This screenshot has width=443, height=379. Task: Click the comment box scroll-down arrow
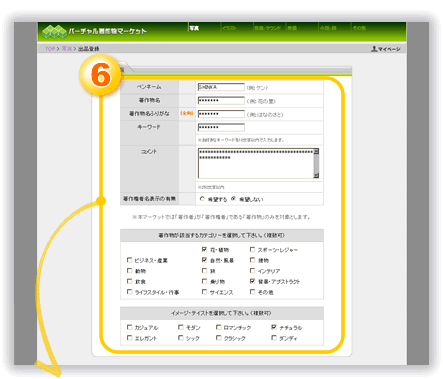coord(316,175)
